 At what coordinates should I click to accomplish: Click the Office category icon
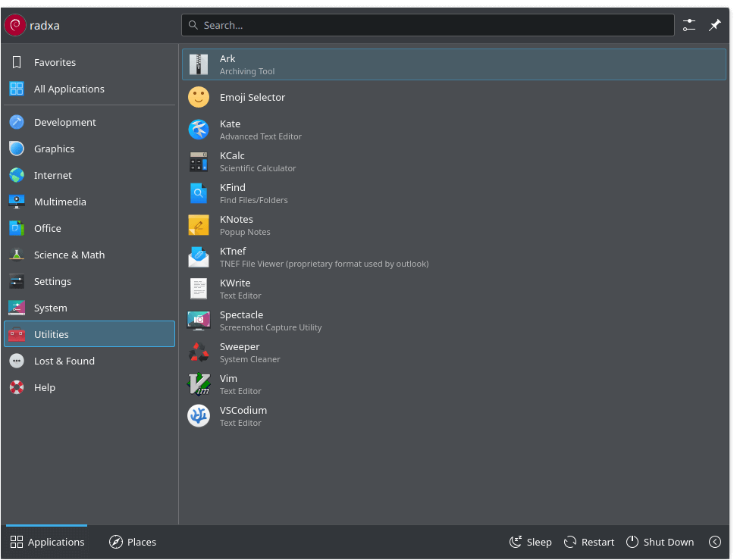17,228
